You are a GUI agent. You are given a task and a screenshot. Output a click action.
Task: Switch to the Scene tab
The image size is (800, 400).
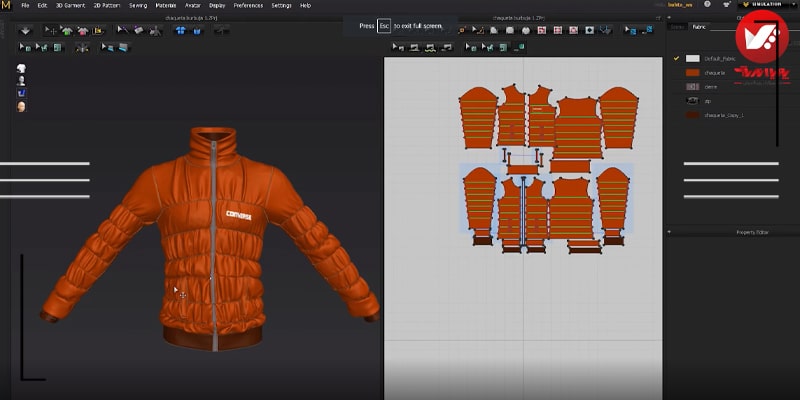[x=678, y=27]
